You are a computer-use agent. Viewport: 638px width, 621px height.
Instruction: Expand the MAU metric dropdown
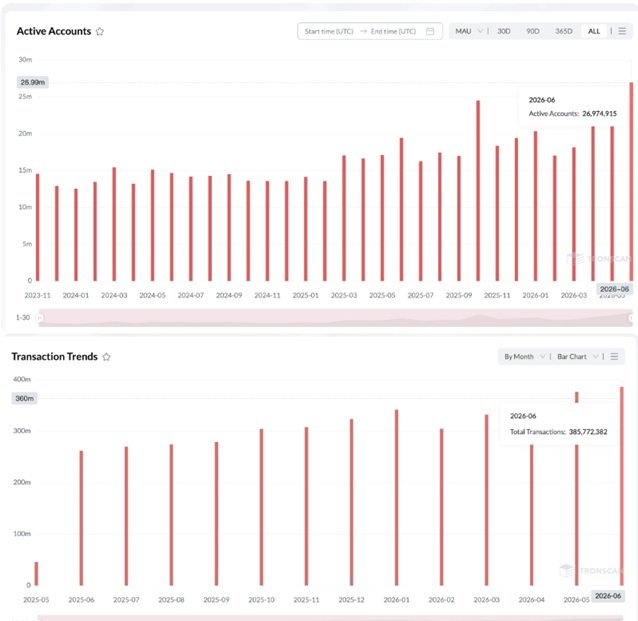pyautogui.click(x=469, y=31)
